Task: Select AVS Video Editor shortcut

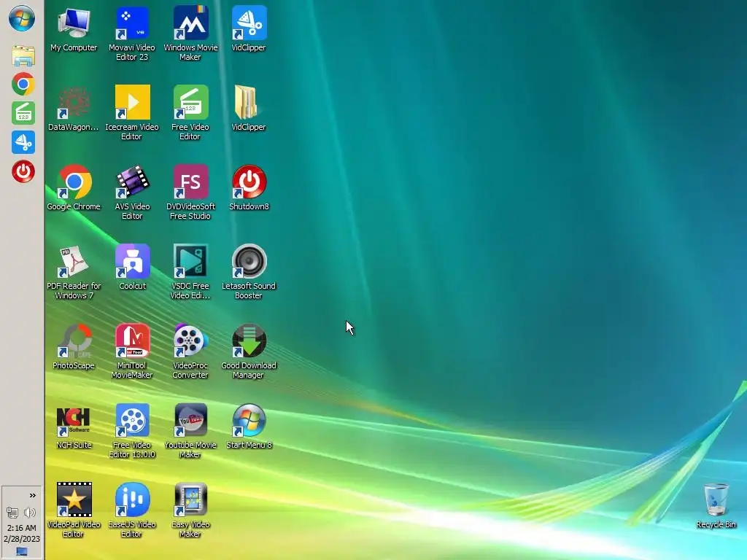Action: click(132, 192)
